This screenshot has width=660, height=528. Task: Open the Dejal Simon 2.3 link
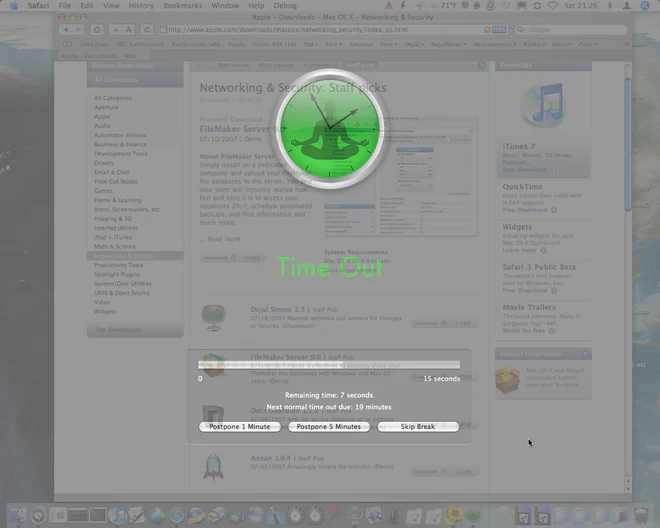pyautogui.click(x=277, y=309)
